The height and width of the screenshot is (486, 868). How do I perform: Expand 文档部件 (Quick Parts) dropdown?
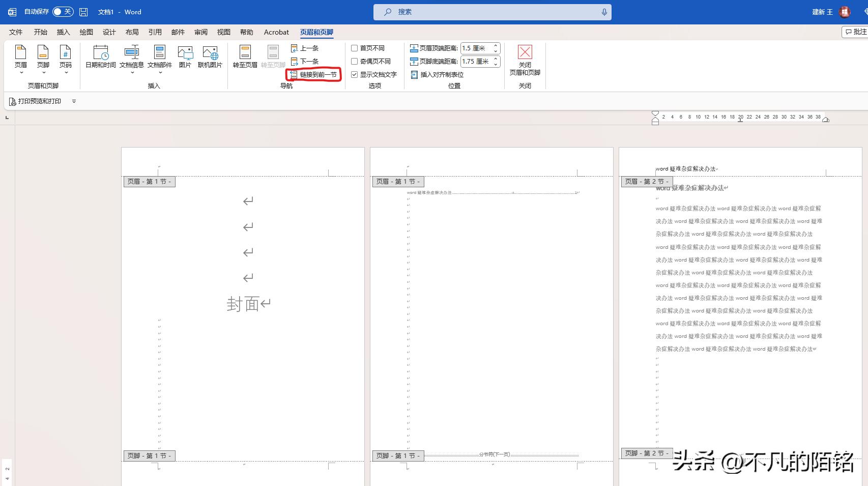click(160, 59)
